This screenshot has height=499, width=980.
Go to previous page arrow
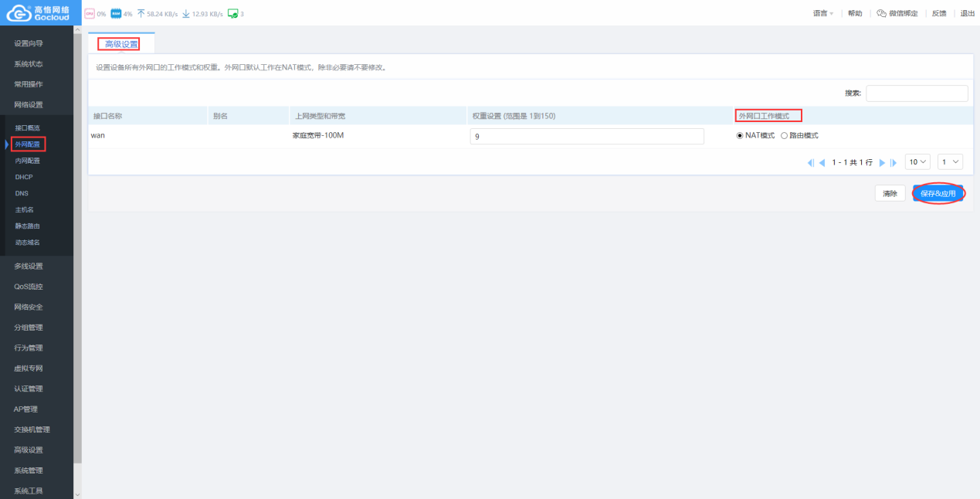point(822,163)
